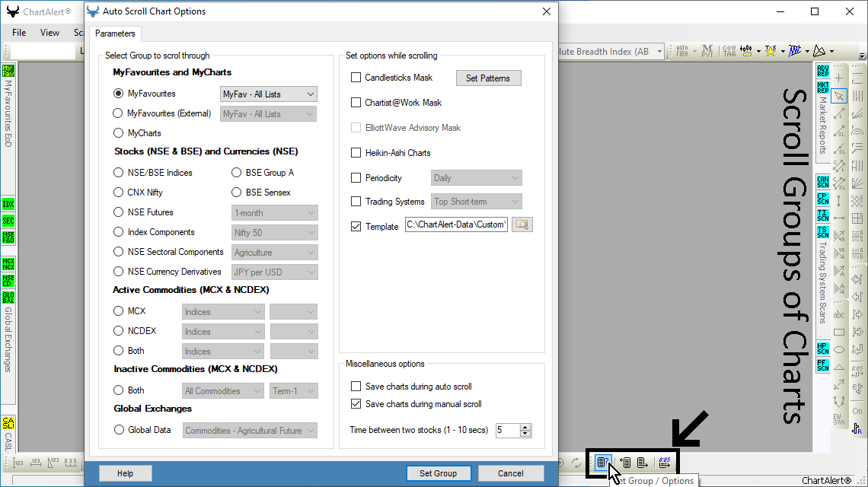Open the ADV REP panel icon
The width and height of the screenshot is (868, 487).
(822, 71)
